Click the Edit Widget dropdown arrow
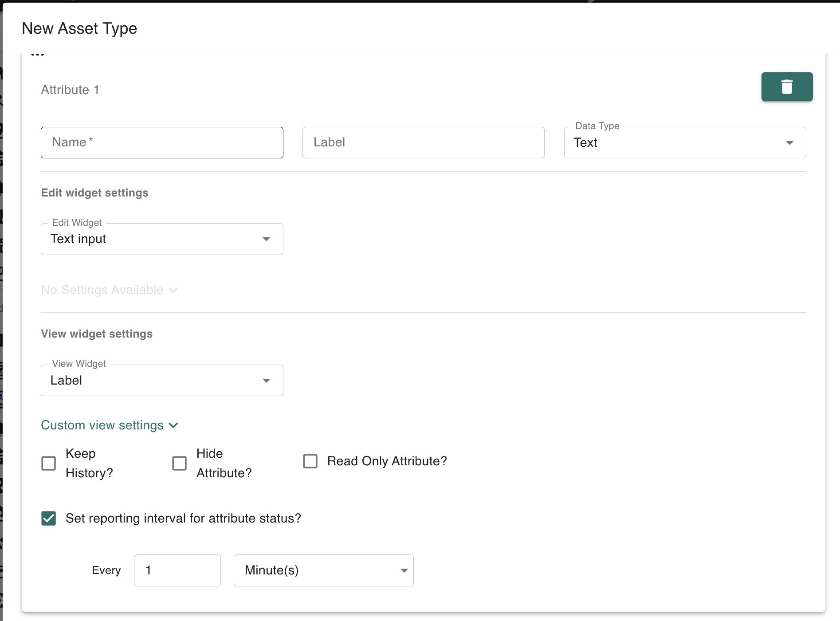Image resolution: width=840 pixels, height=621 pixels. [266, 240]
